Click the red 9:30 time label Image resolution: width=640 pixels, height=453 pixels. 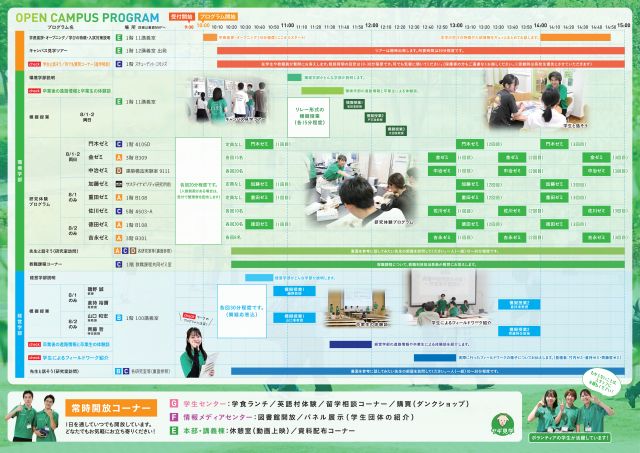pyautogui.click(x=189, y=27)
